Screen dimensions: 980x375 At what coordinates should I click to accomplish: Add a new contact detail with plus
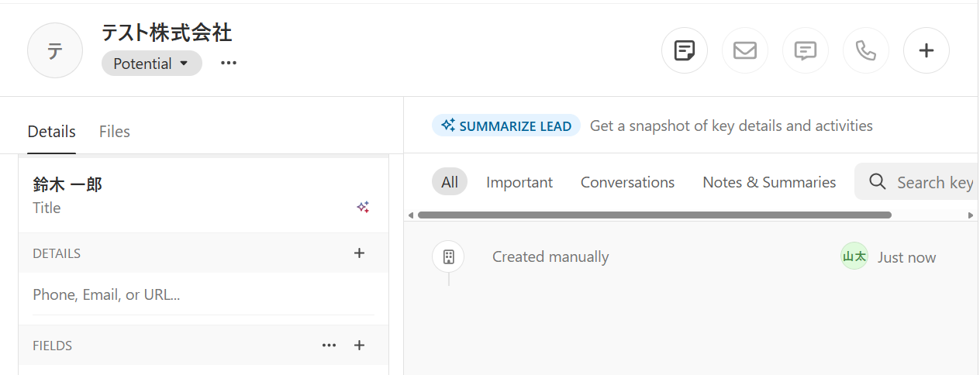coord(359,253)
